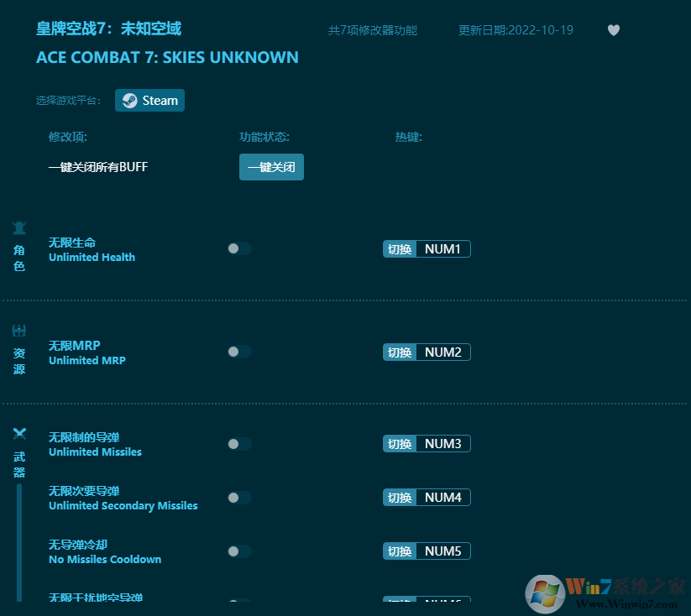Click 切换 button beside NUM4 hotkey

click(x=400, y=498)
